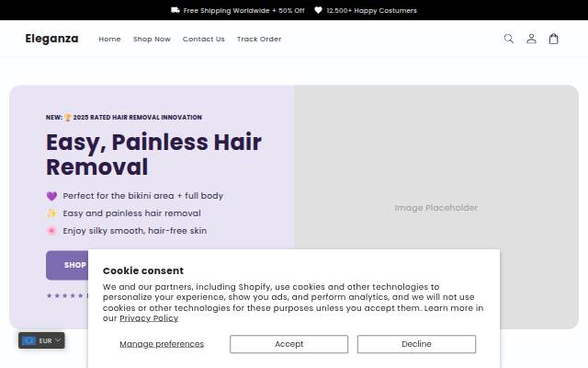
Task: Click 'Enjoy silky smooth, hair-free skin' text
Action: (x=135, y=231)
